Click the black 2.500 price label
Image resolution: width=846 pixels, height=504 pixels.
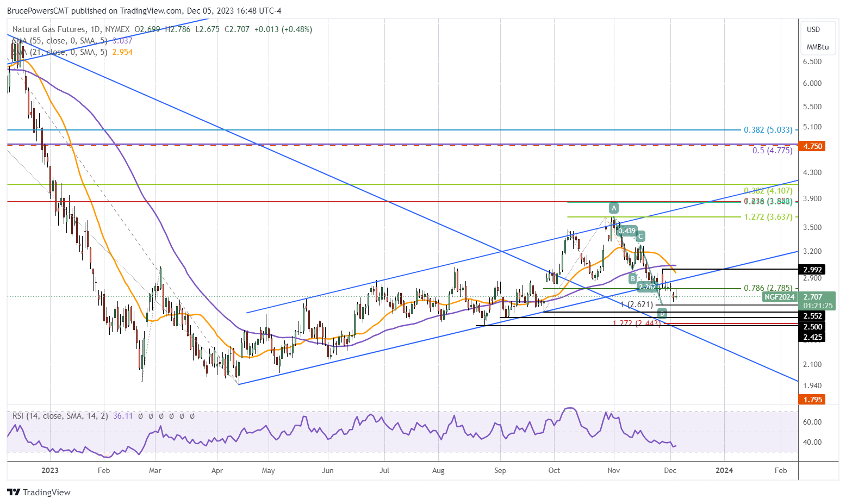813,327
